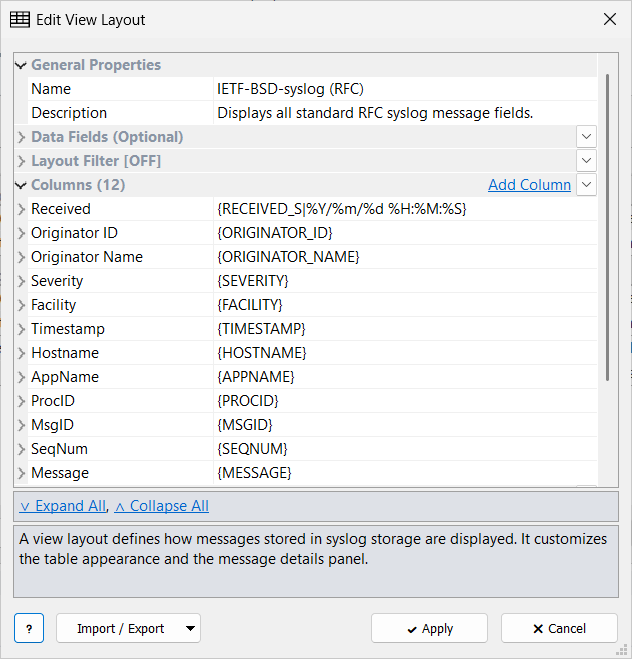Expand the Timestamp column row
The image size is (632, 659).
pyautogui.click(x=21, y=329)
